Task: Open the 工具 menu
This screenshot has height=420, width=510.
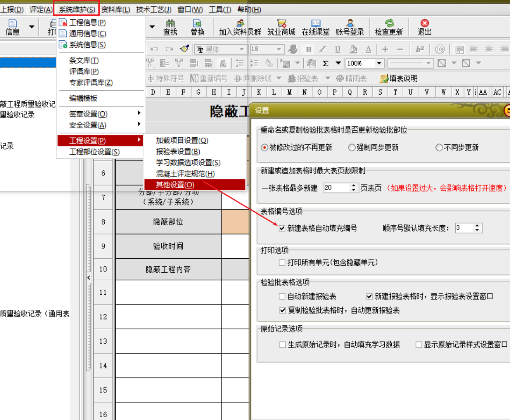Action: click(x=220, y=9)
